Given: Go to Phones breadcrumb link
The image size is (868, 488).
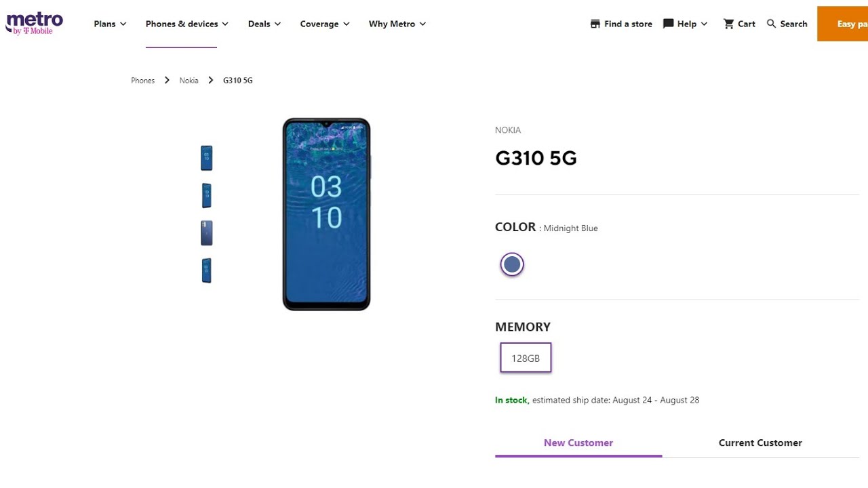Looking at the screenshot, I should (142, 80).
